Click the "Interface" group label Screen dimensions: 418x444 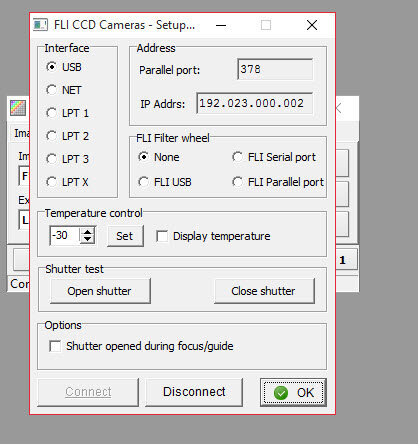pyautogui.click(x=67, y=48)
